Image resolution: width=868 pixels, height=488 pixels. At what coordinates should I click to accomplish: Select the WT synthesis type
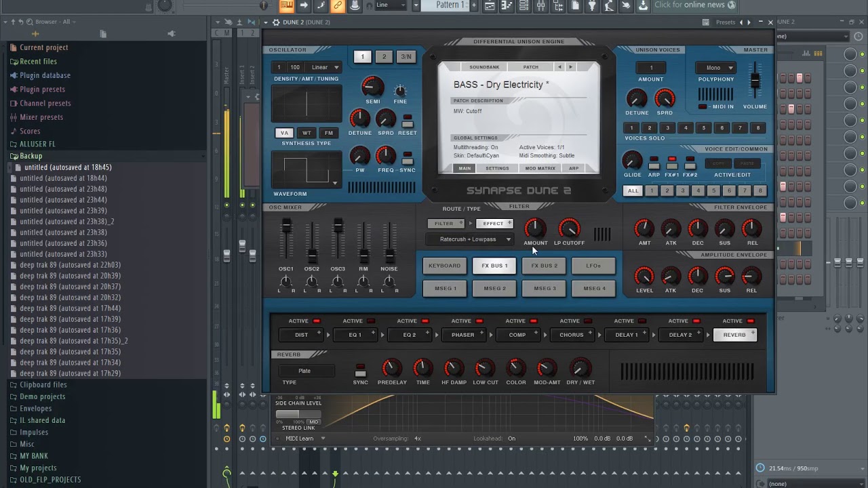coord(307,133)
